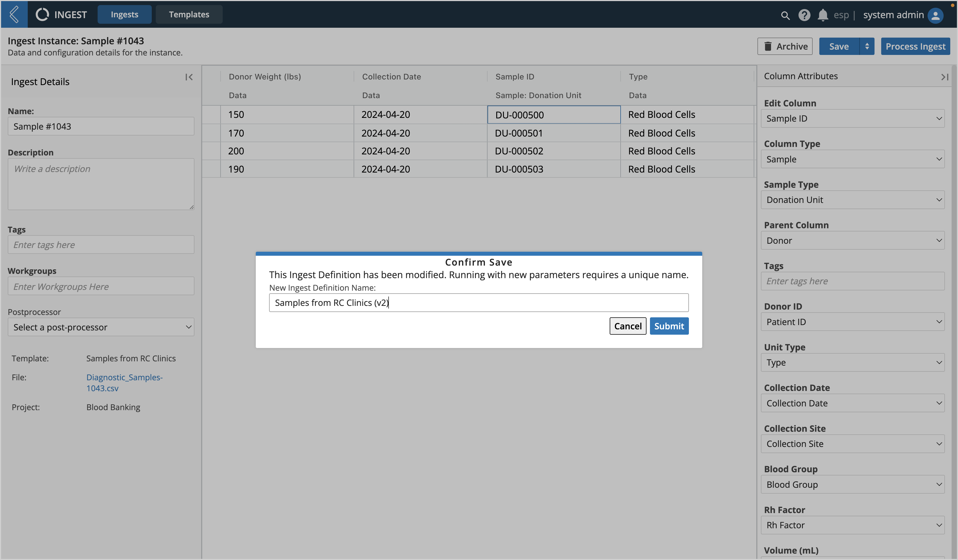Open the Postprocessor dropdown
This screenshot has width=958, height=560.
tap(101, 327)
